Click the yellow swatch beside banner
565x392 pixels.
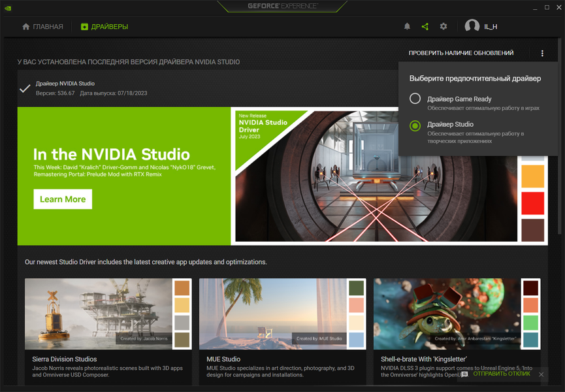coord(532,176)
